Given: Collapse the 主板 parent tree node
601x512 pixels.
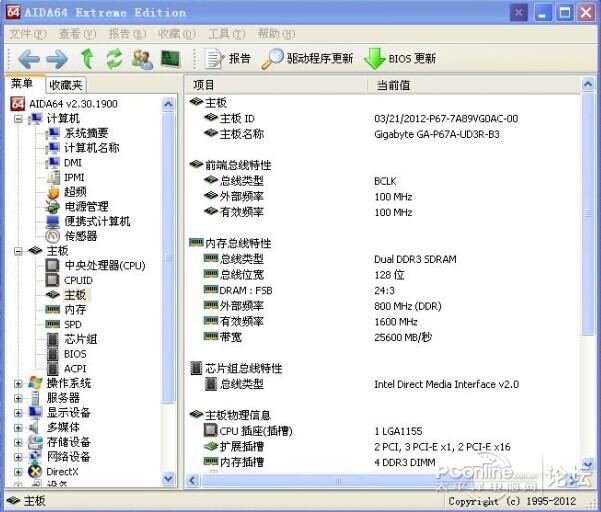Looking at the screenshot, I should click(18, 251).
